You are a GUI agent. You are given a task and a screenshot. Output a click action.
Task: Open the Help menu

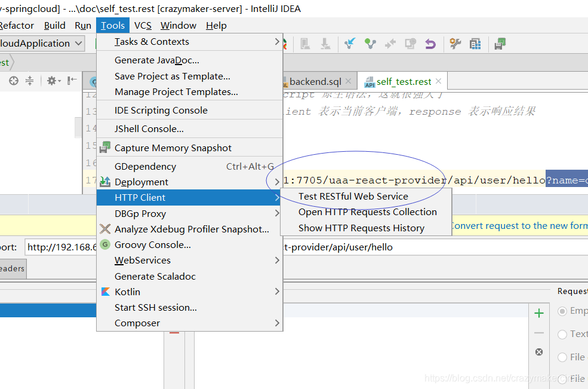[216, 26]
